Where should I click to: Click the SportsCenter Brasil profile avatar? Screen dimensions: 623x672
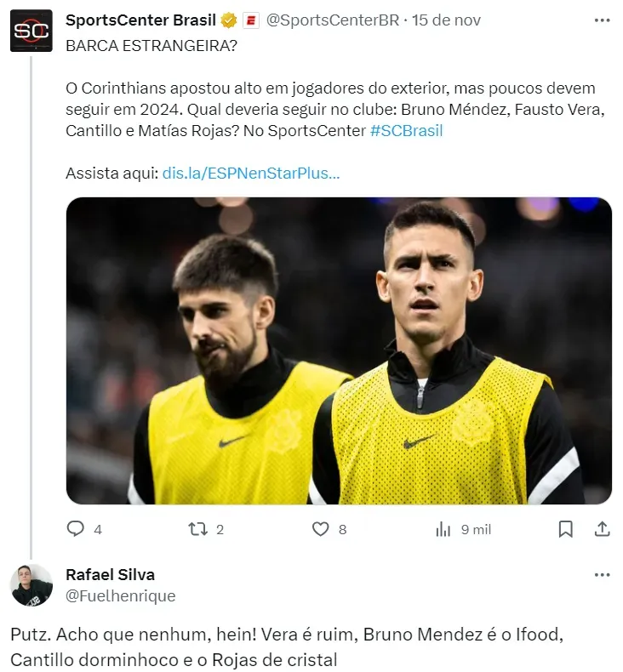pyautogui.click(x=31, y=31)
